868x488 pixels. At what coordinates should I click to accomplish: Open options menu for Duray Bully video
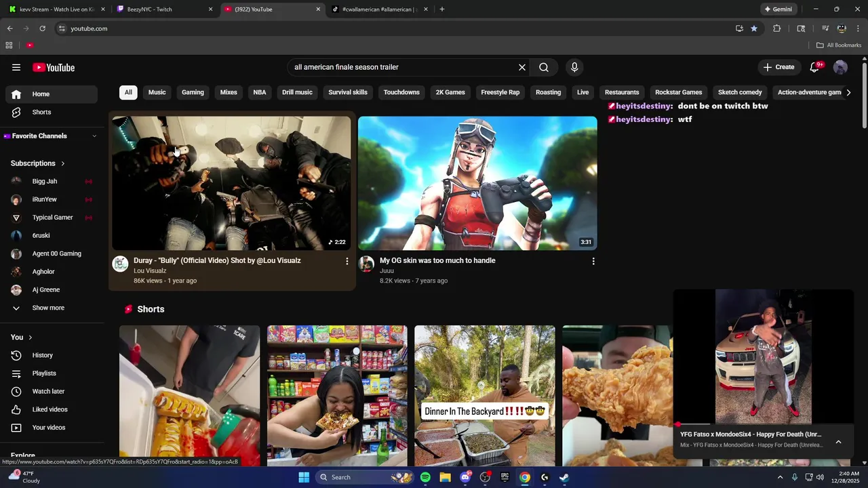coord(347,261)
